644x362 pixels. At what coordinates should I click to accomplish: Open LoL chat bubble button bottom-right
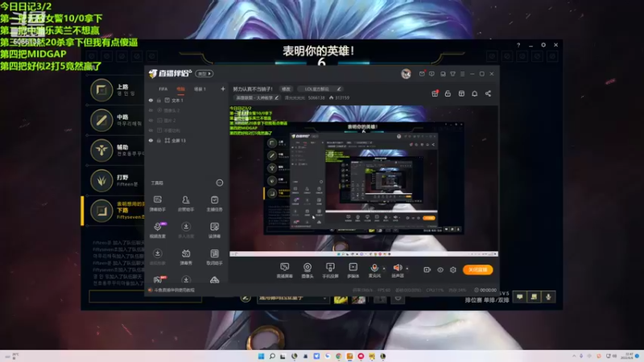519,297
